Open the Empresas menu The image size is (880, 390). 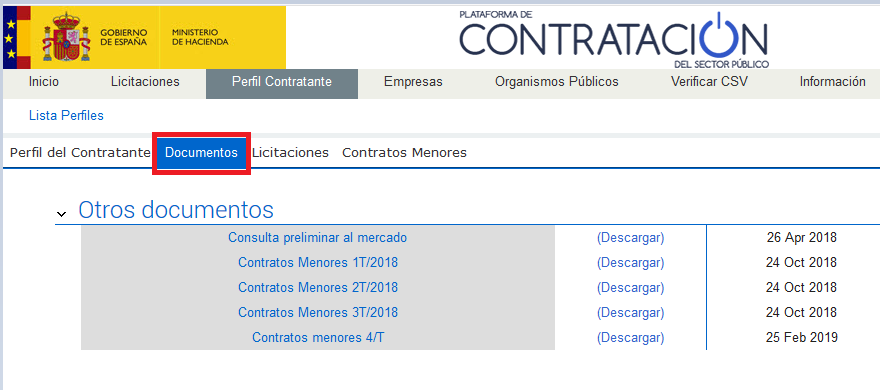point(413,82)
